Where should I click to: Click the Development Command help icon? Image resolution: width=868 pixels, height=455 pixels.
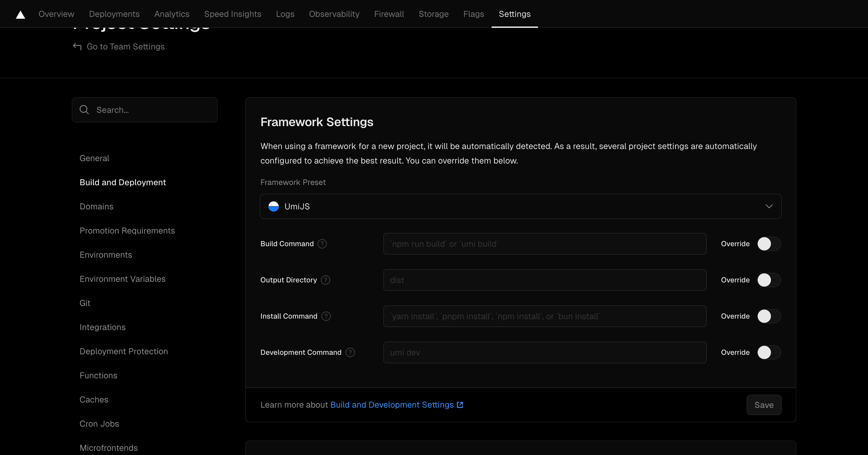350,352
